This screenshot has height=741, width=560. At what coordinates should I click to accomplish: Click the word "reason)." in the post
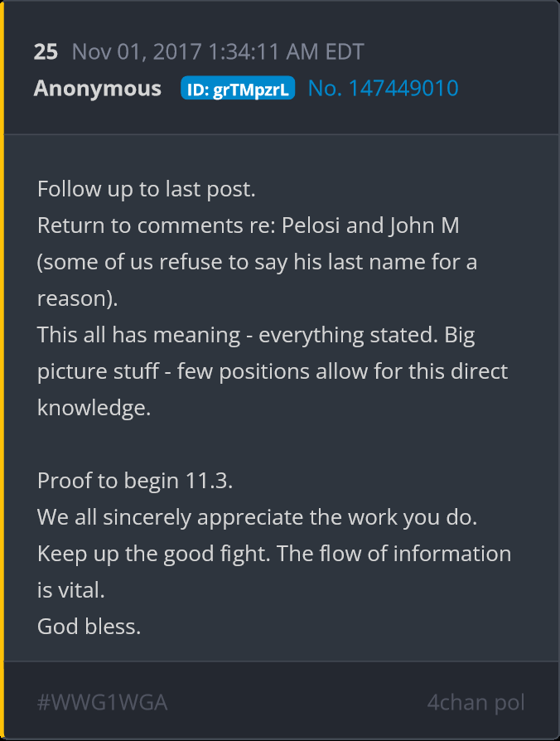78,298
